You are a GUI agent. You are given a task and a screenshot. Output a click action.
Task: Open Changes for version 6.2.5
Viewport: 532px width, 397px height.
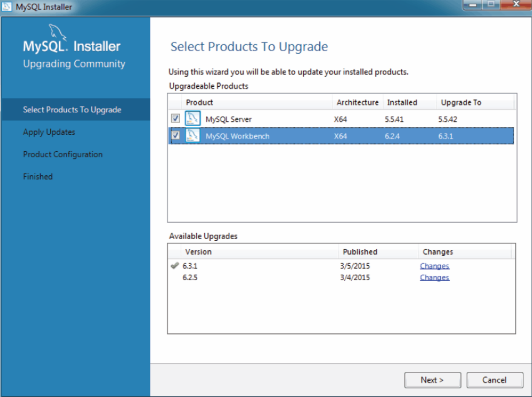434,278
